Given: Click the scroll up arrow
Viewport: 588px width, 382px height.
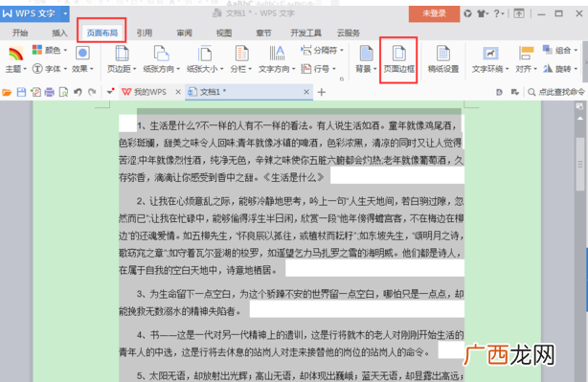Looking at the screenshot, I should pos(580,119).
